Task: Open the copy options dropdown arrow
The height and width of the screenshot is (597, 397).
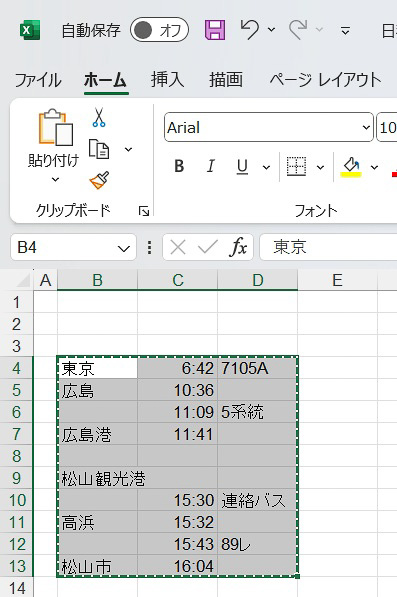Action: click(x=129, y=149)
